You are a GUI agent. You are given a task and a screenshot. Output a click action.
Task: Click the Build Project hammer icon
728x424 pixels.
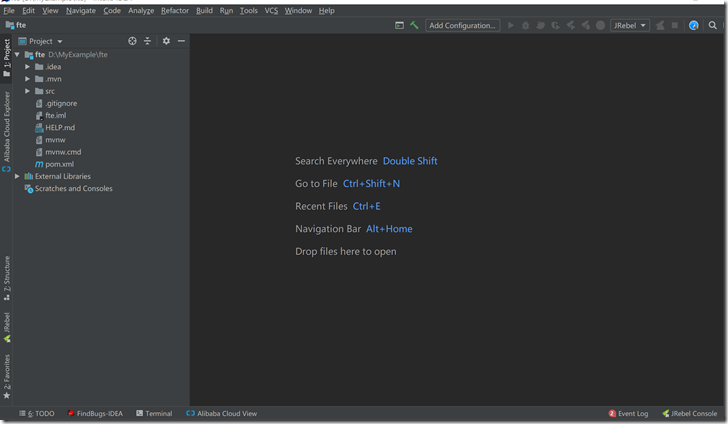[x=414, y=25]
